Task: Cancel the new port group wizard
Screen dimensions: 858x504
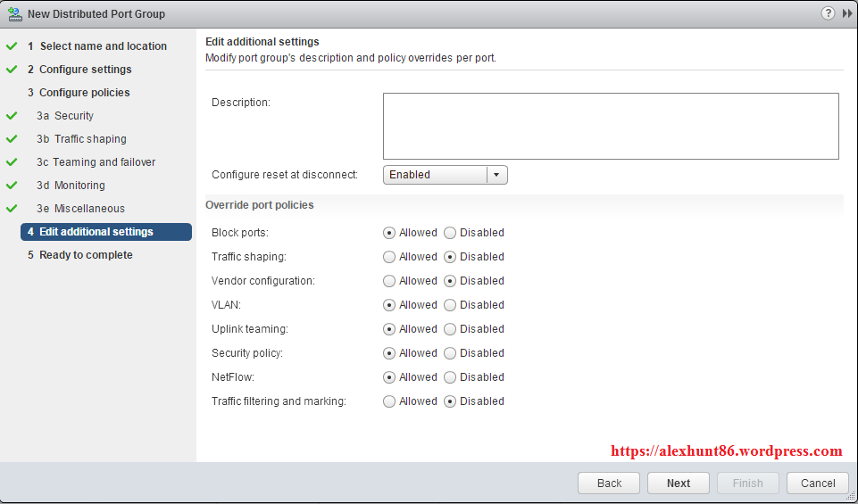Action: (x=818, y=483)
